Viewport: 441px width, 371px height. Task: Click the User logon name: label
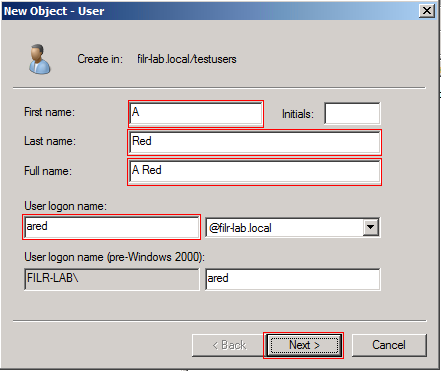65,206
